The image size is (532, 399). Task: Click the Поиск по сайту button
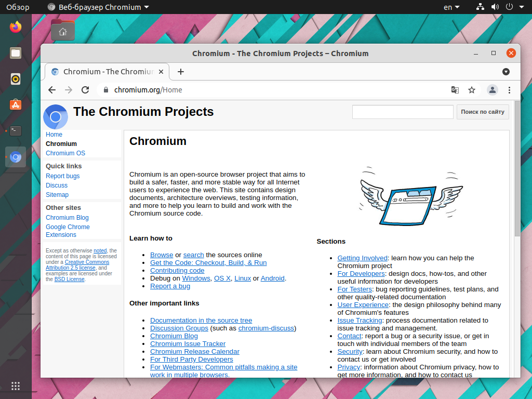point(483,112)
